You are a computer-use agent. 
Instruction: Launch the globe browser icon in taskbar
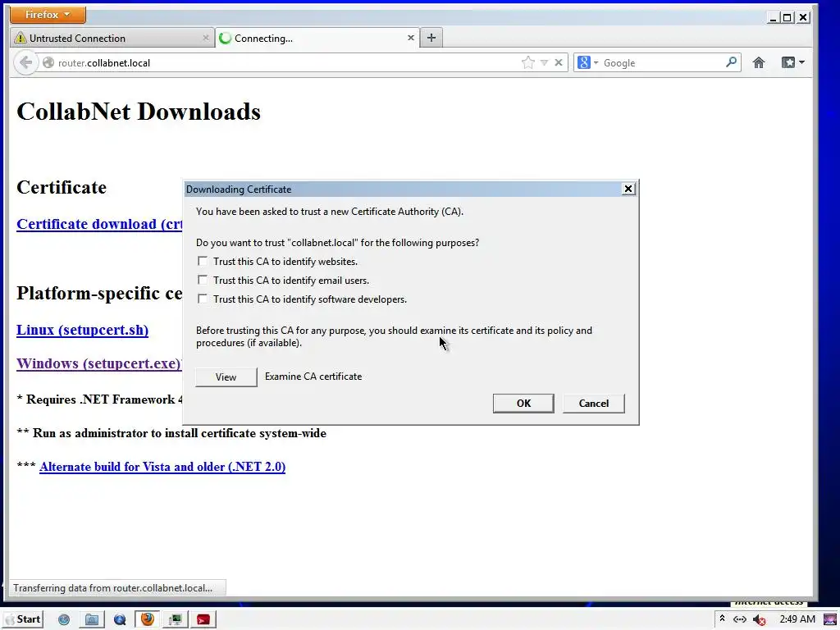click(64, 620)
